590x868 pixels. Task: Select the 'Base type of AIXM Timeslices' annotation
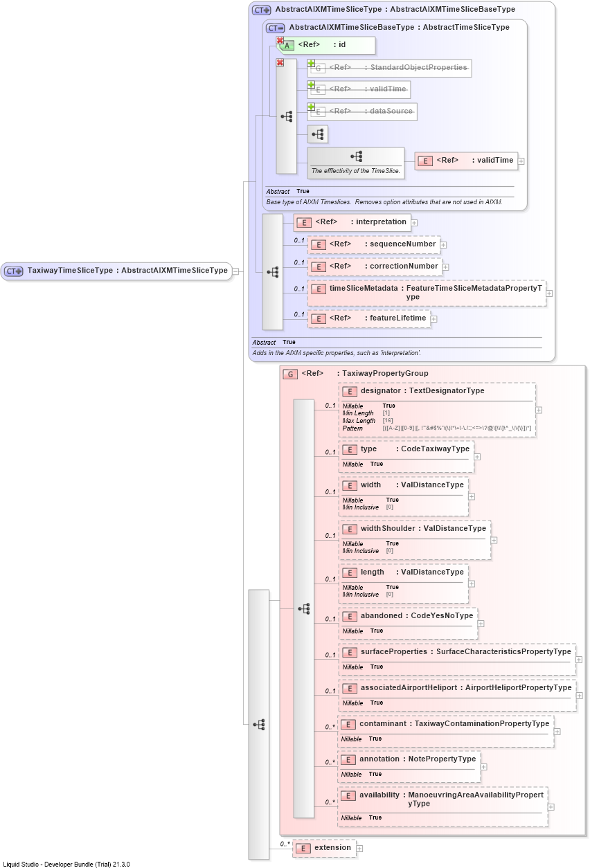pyautogui.click(x=384, y=202)
